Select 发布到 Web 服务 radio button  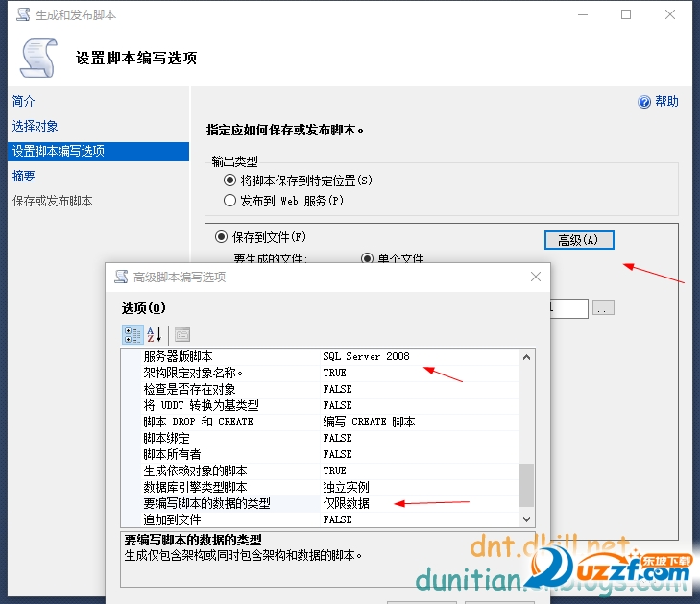point(229,201)
